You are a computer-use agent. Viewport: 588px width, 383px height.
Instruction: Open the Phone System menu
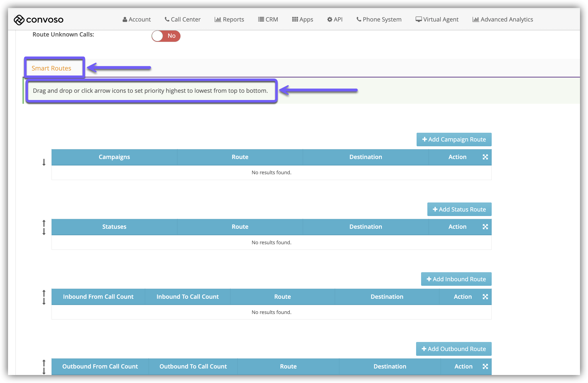pyautogui.click(x=379, y=19)
